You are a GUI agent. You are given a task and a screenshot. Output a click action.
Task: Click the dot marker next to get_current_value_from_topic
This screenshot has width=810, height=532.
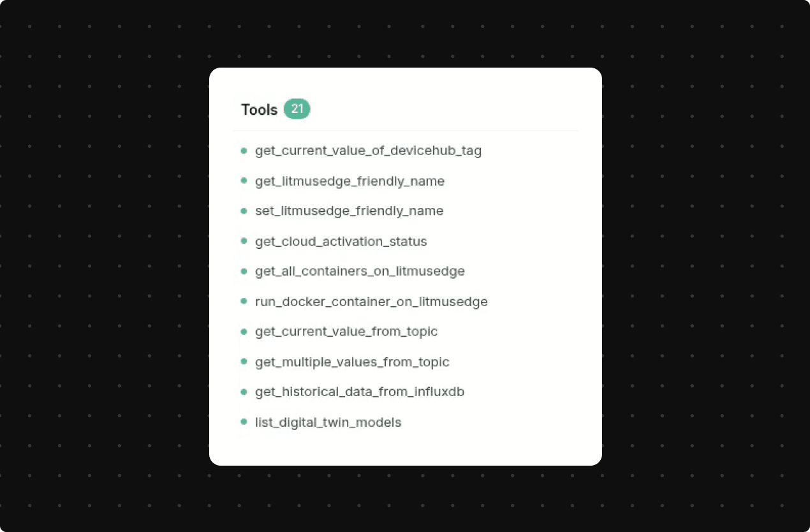(x=244, y=331)
